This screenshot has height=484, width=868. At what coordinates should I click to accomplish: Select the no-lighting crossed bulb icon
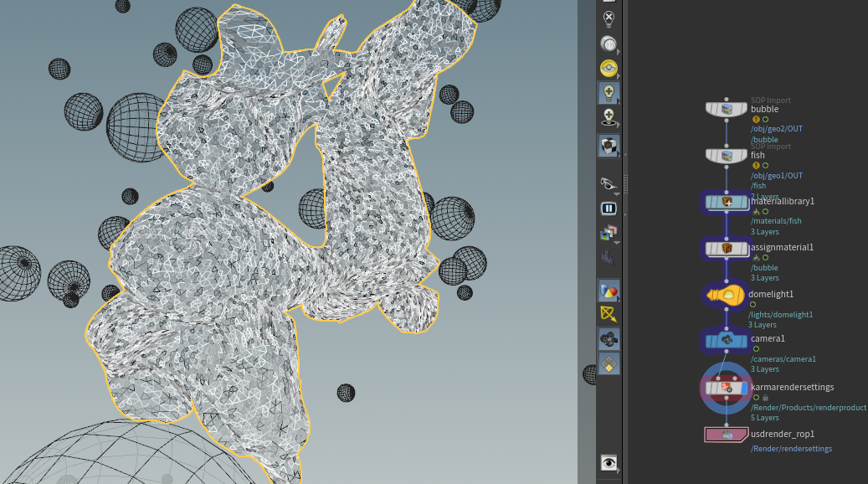click(609, 18)
